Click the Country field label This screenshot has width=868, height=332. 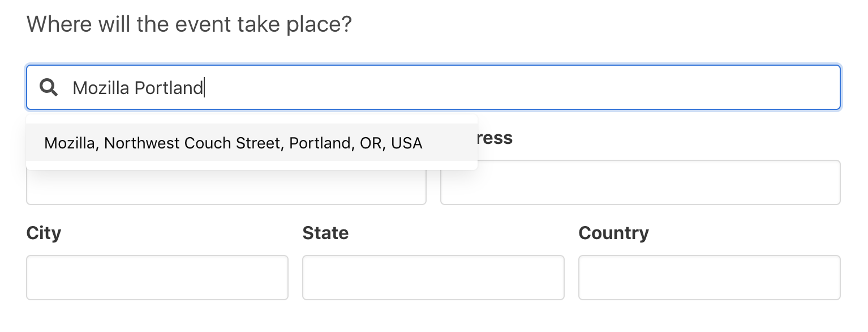coord(613,233)
